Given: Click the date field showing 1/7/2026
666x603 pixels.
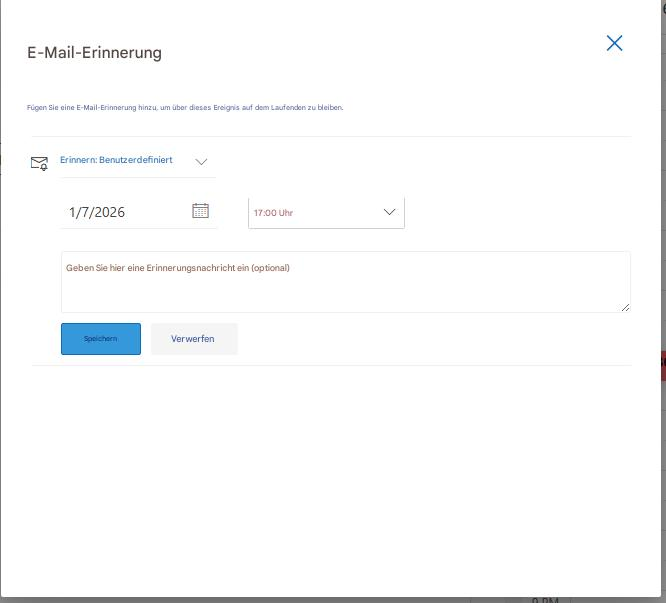Looking at the screenshot, I should click(x=138, y=211).
